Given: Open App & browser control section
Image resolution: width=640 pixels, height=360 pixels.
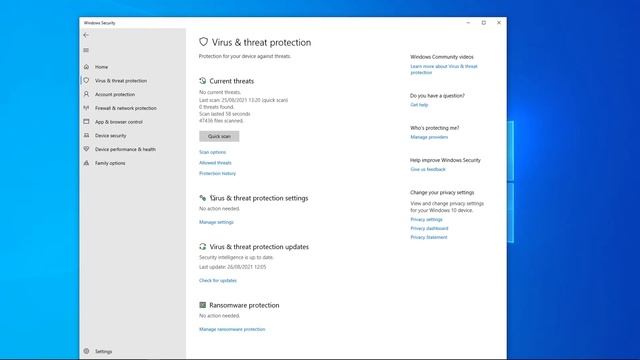Looking at the screenshot, I should coord(119,122).
